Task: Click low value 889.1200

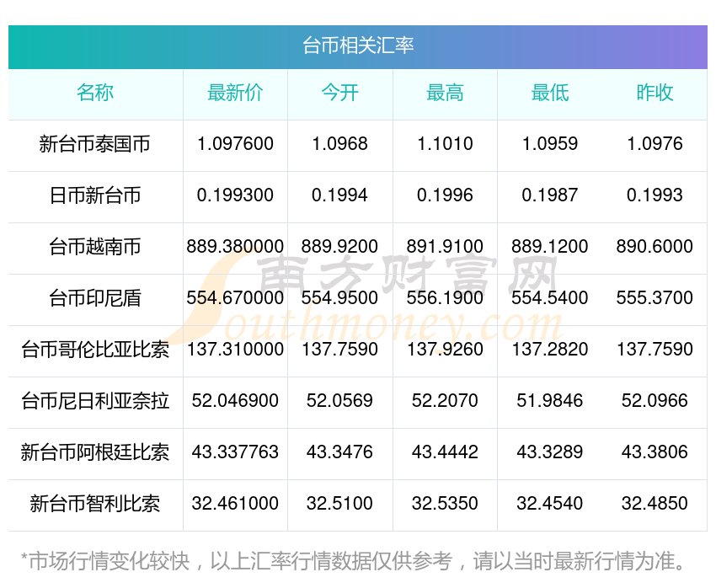Action: click(x=550, y=247)
